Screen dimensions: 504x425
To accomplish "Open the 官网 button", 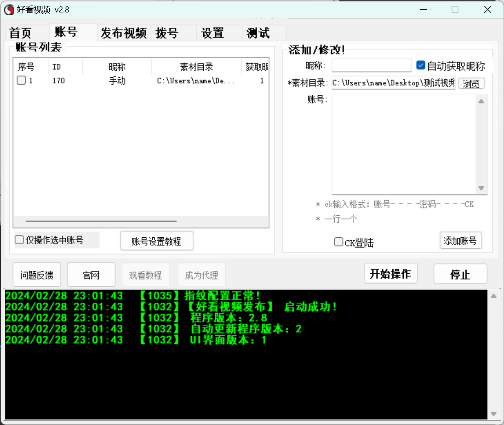I will [x=91, y=275].
